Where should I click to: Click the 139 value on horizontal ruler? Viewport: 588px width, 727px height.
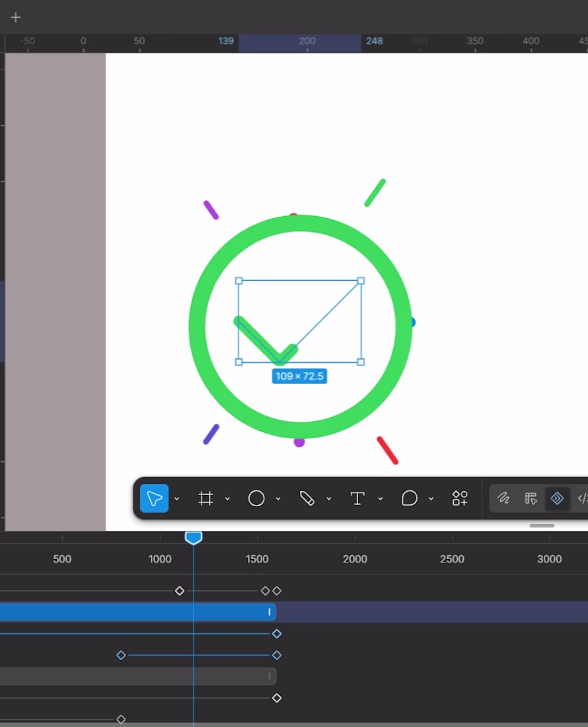pyautogui.click(x=226, y=41)
